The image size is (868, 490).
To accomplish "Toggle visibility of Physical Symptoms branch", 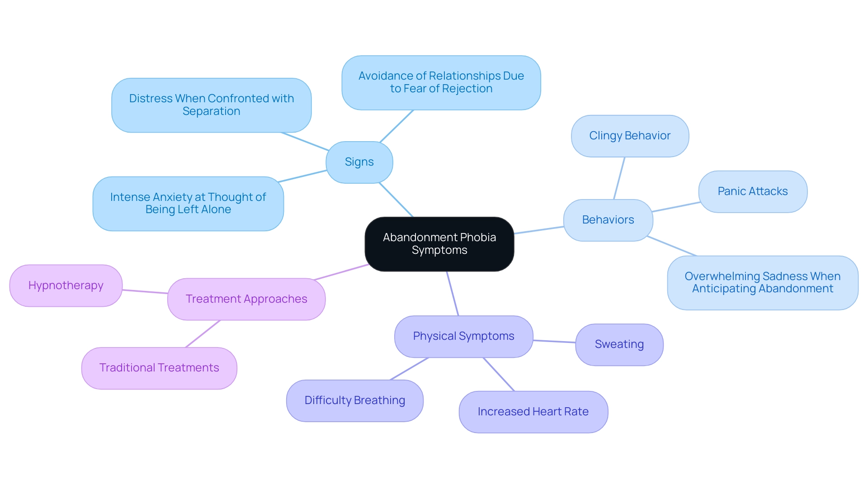I will pyautogui.click(x=455, y=344).
